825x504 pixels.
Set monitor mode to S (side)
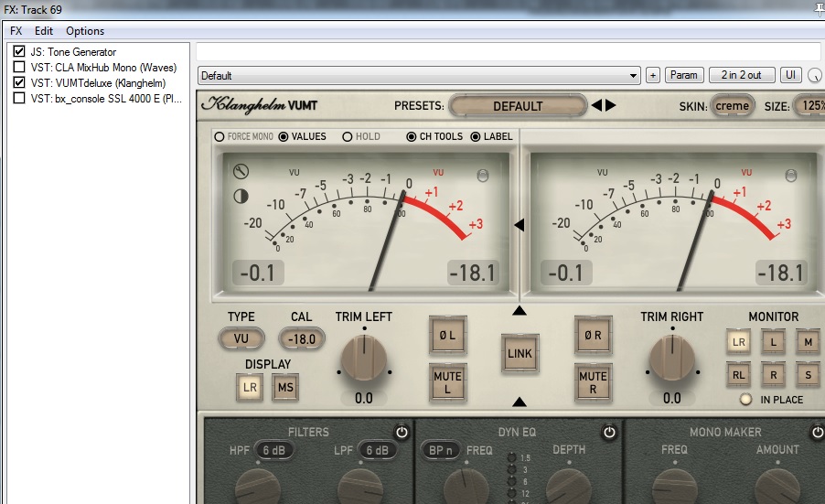point(809,375)
